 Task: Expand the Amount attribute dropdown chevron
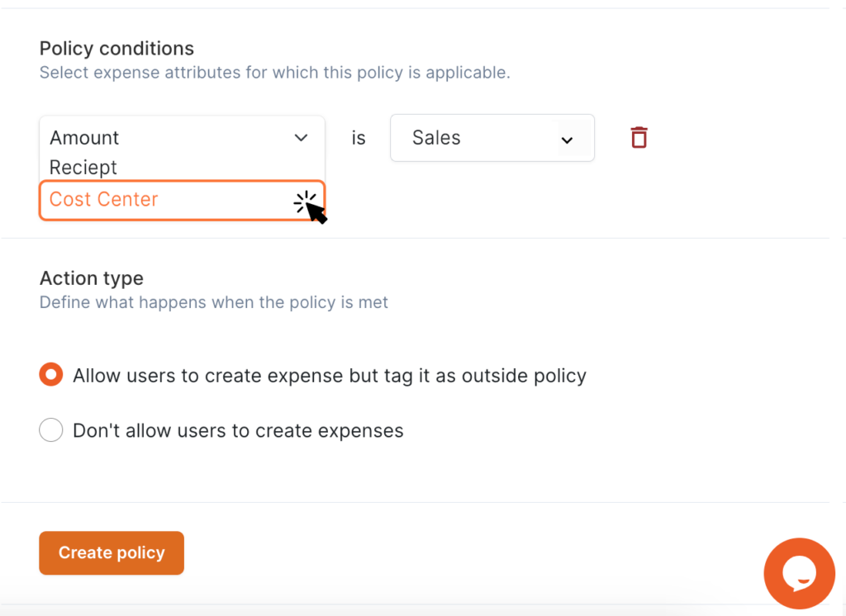coord(301,138)
